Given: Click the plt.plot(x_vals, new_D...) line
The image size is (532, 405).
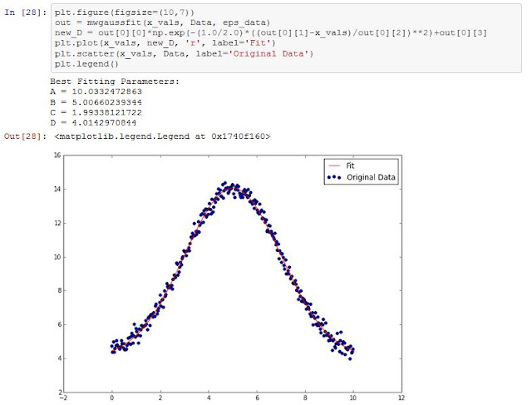Looking at the screenshot, I should click(x=165, y=43).
